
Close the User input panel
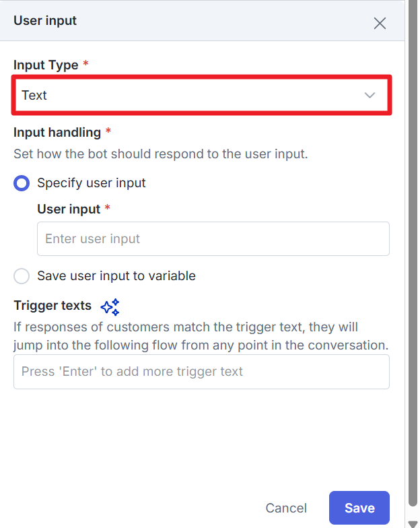tap(380, 24)
